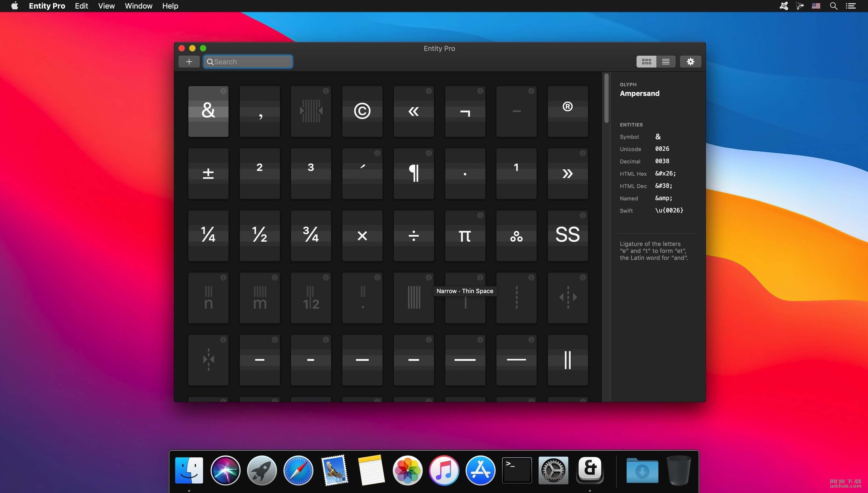Select the SS glyph tile
The image size is (868, 493).
568,236
